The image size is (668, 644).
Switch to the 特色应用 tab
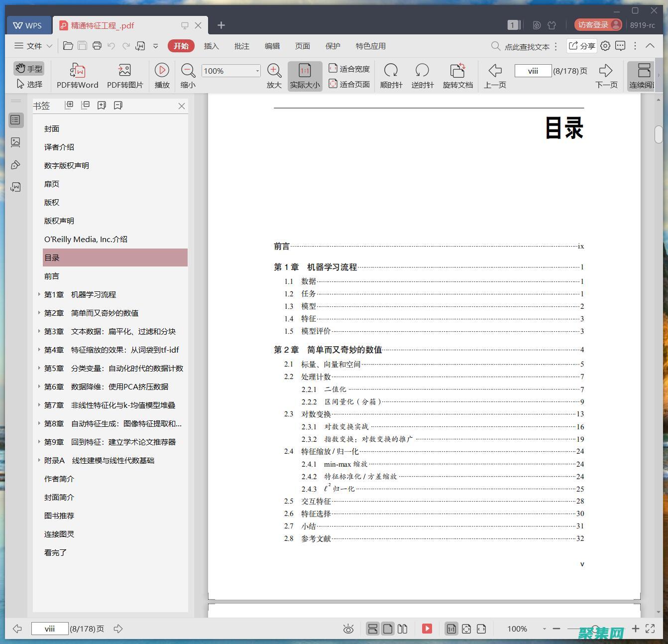[370, 46]
